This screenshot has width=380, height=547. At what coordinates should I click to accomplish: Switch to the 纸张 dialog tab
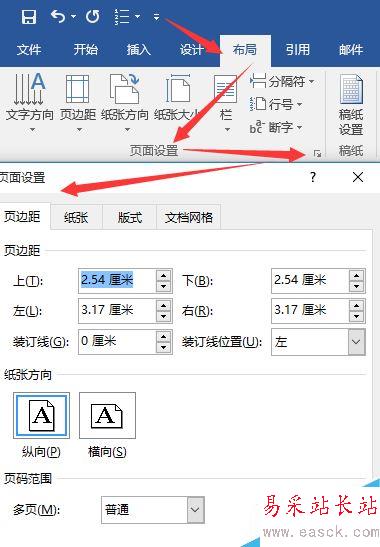click(76, 218)
